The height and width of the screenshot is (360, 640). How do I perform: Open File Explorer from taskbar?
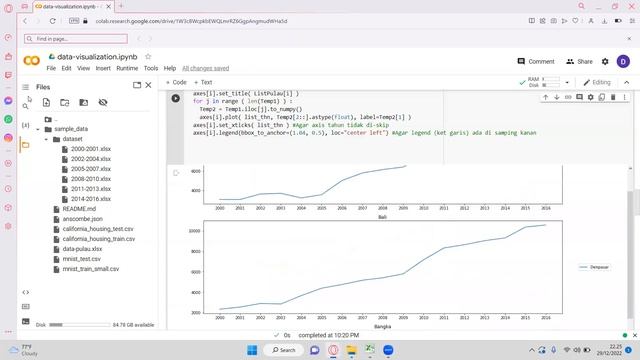[x=351, y=350]
